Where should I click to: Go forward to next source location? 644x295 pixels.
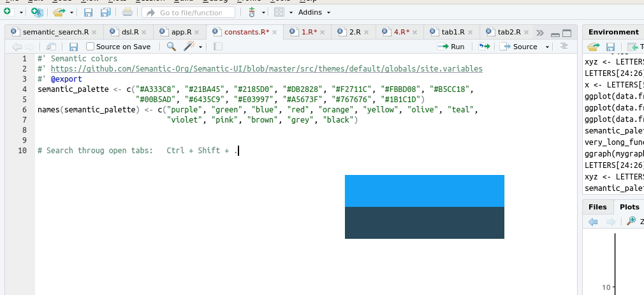(x=29, y=47)
